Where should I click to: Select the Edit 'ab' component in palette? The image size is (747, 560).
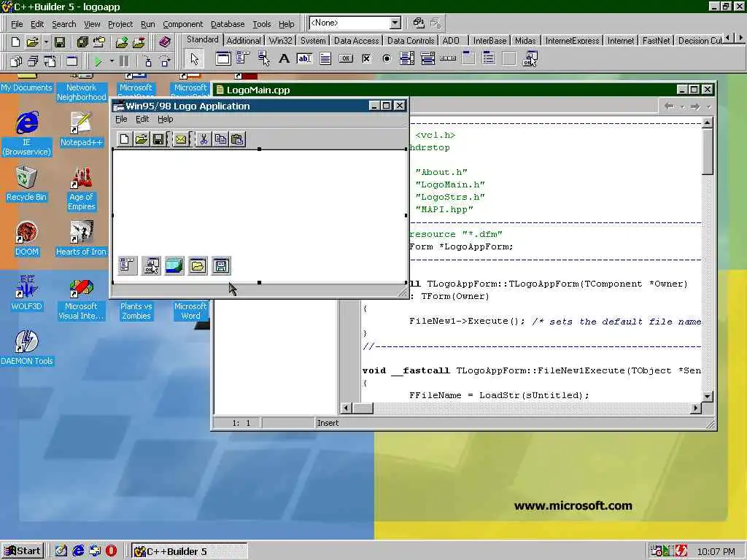point(304,58)
